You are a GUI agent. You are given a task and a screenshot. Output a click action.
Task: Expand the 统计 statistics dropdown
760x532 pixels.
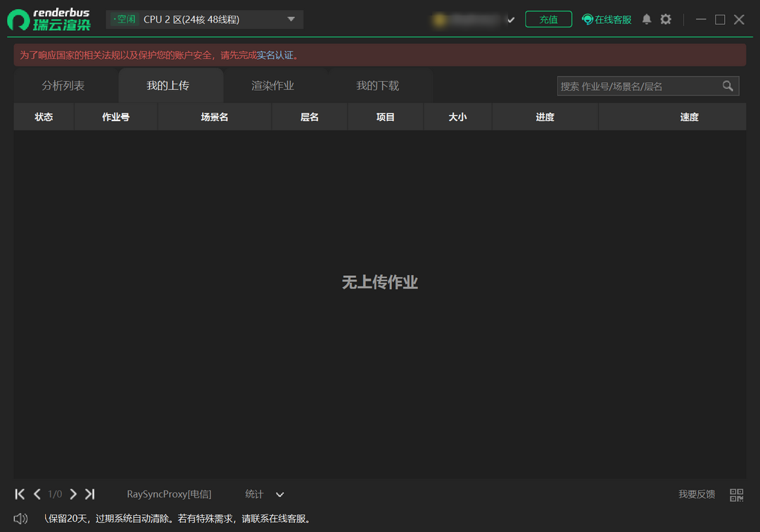279,494
